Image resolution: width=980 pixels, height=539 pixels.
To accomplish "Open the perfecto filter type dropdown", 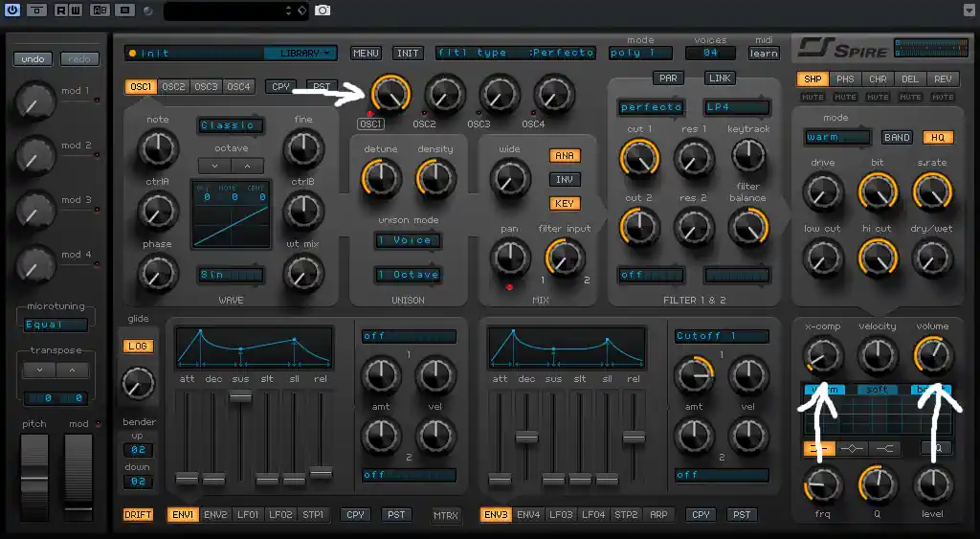I will (x=651, y=107).
